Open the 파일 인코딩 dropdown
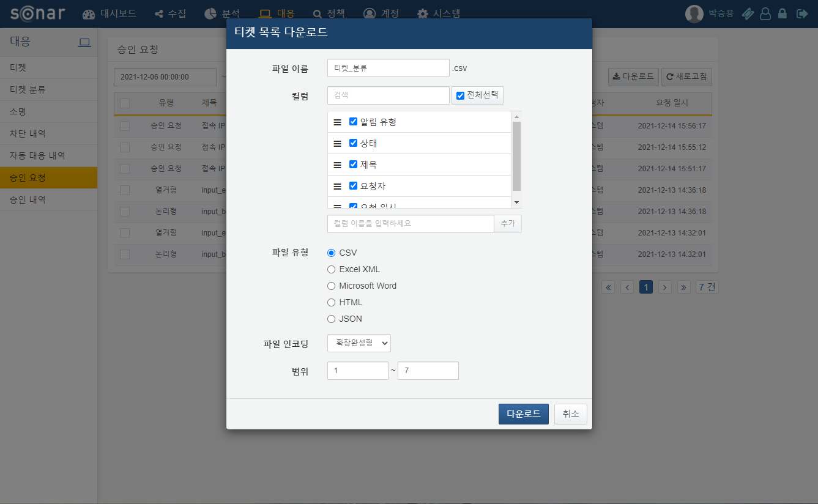This screenshot has height=504, width=818. [x=359, y=343]
